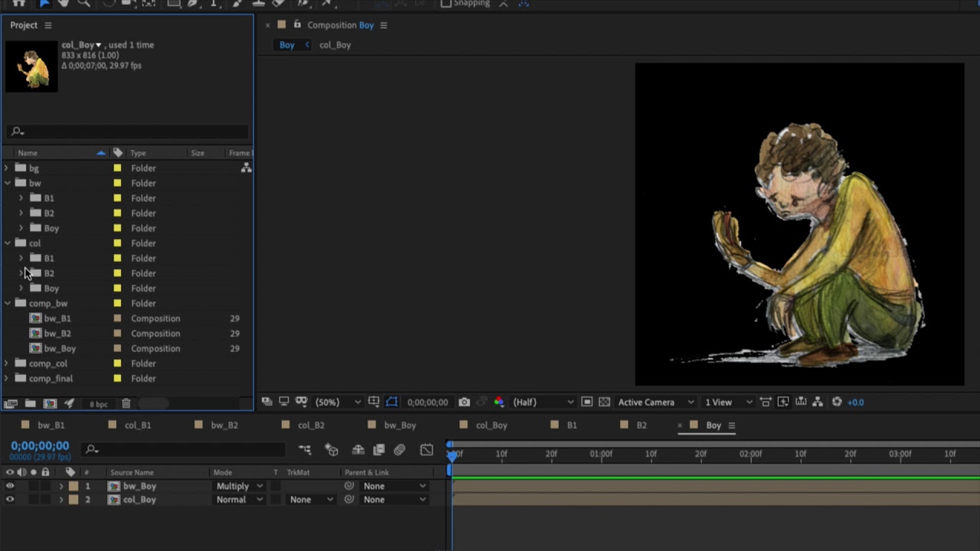Open the Parent None dropdown for col_Boy
Image resolution: width=980 pixels, height=551 pixels.
click(394, 500)
